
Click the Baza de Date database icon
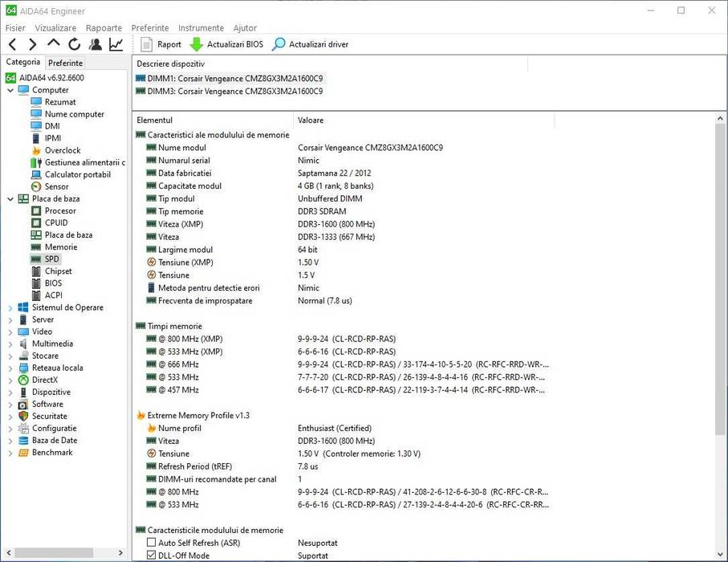(23, 440)
